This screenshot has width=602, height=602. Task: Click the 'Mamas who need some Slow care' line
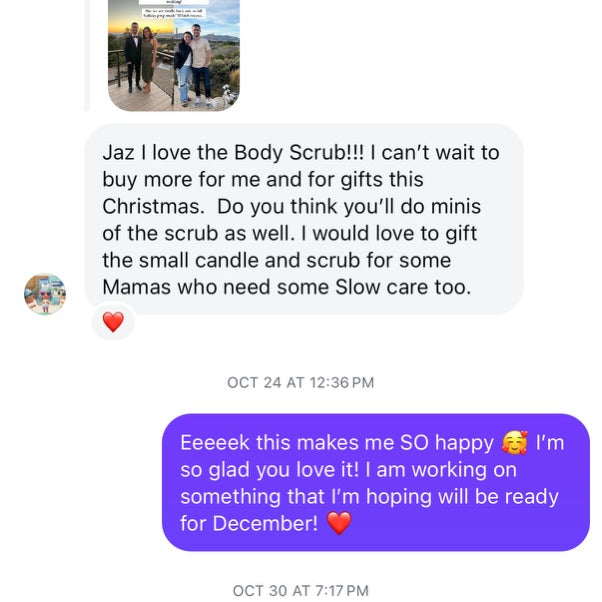pyautogui.click(x=286, y=288)
